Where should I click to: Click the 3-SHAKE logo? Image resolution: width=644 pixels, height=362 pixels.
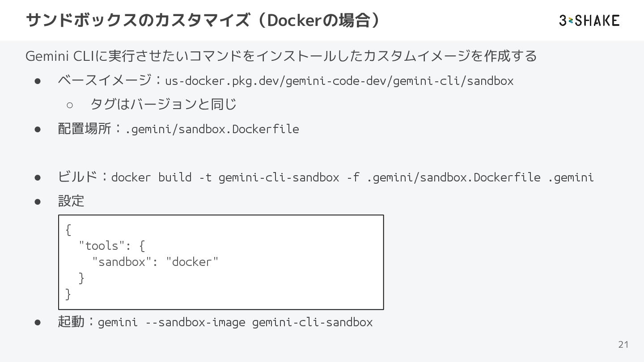589,21
